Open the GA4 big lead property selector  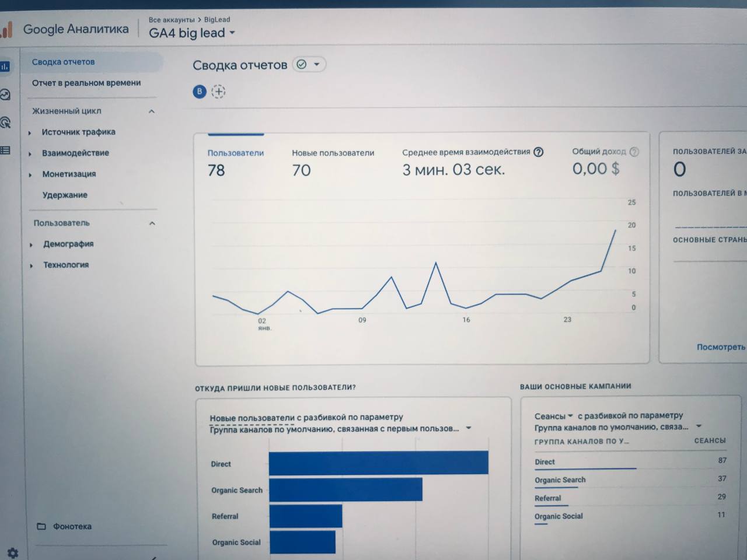[191, 33]
